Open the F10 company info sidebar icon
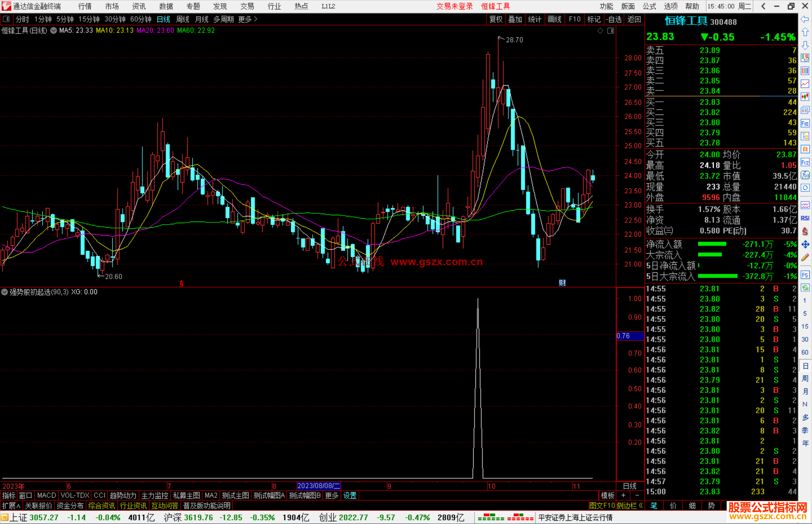812x524 pixels. click(805, 123)
